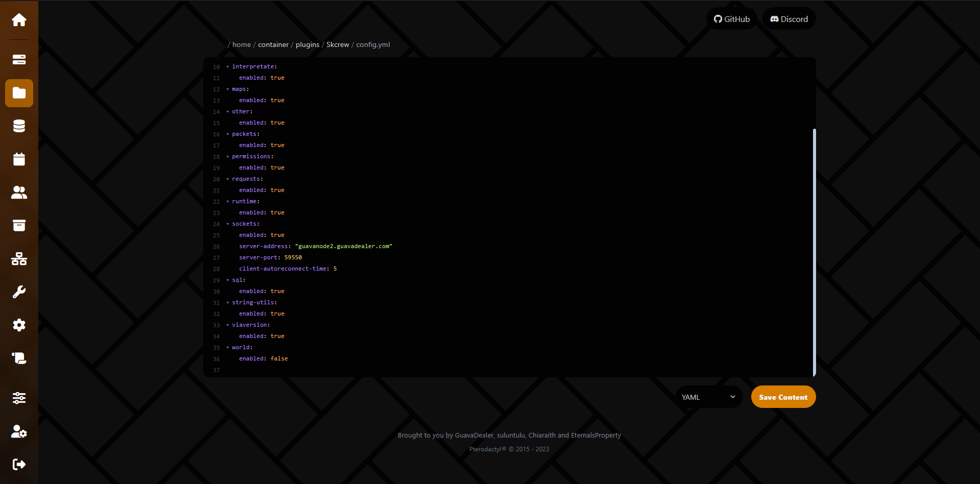980x484 pixels.
Task: Collapse the runtime section fold arrow
Action: (228, 201)
